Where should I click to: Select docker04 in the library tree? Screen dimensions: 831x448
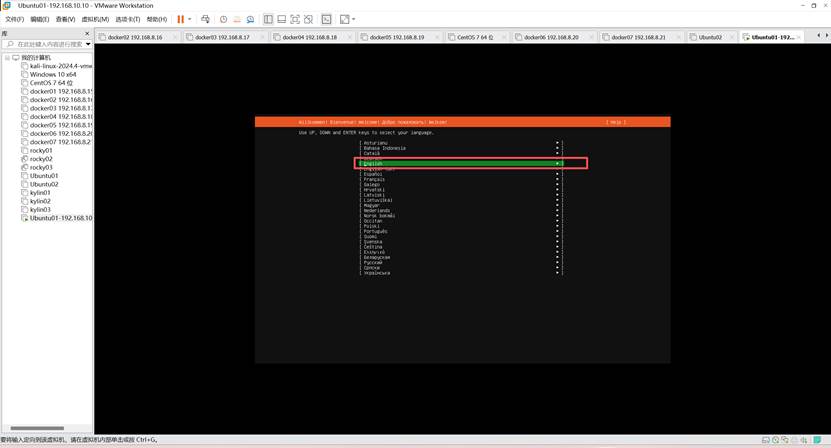pos(60,117)
